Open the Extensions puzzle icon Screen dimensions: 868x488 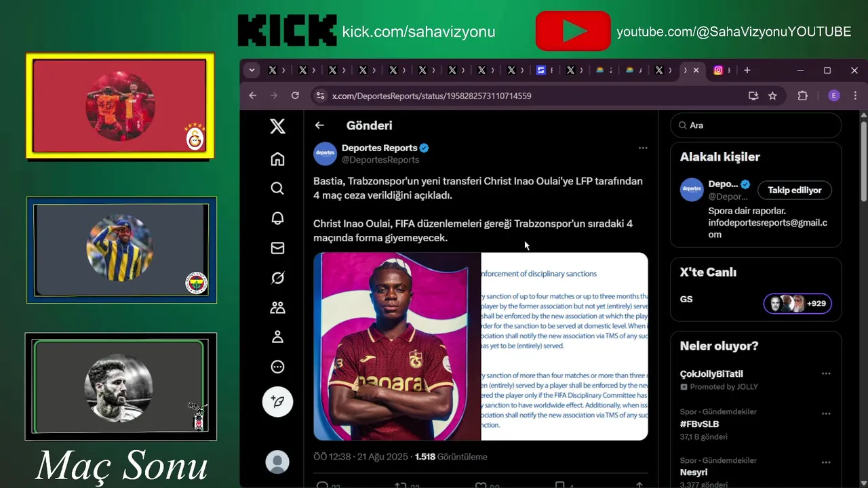803,96
